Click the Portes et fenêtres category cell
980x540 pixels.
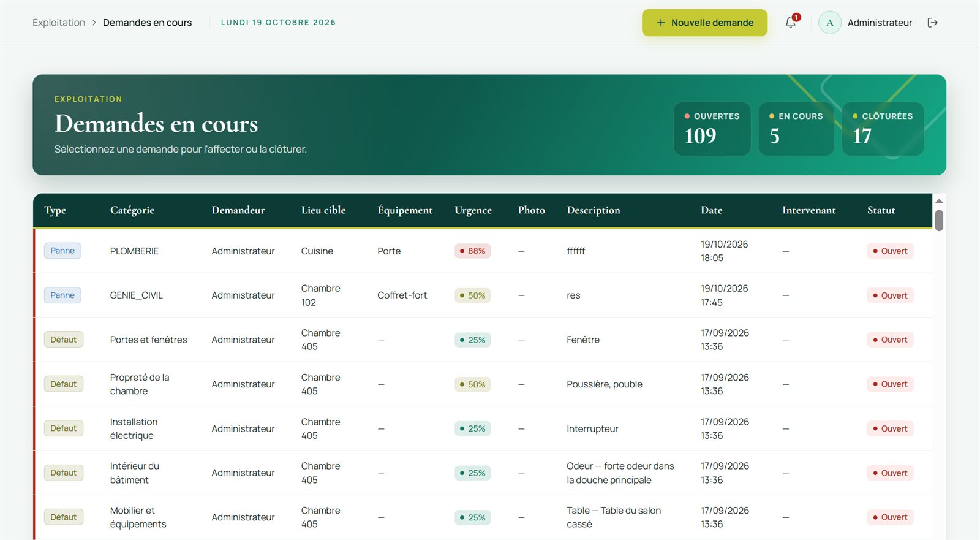149,340
